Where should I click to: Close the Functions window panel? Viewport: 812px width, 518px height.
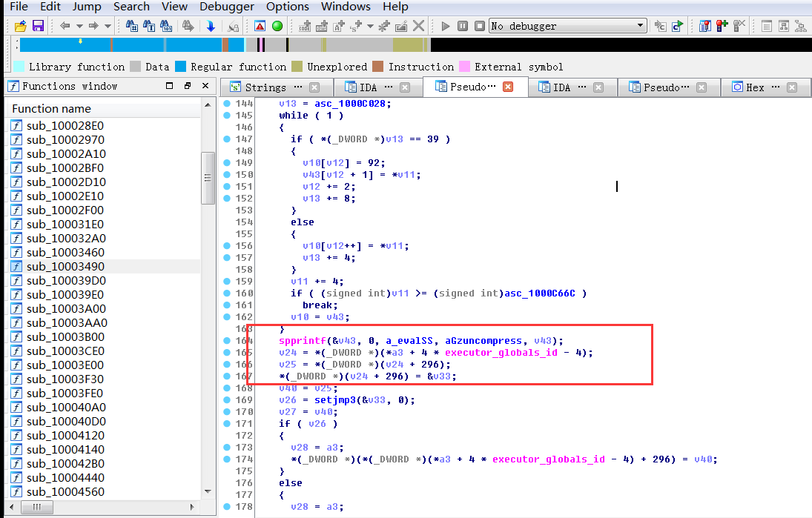coord(205,86)
